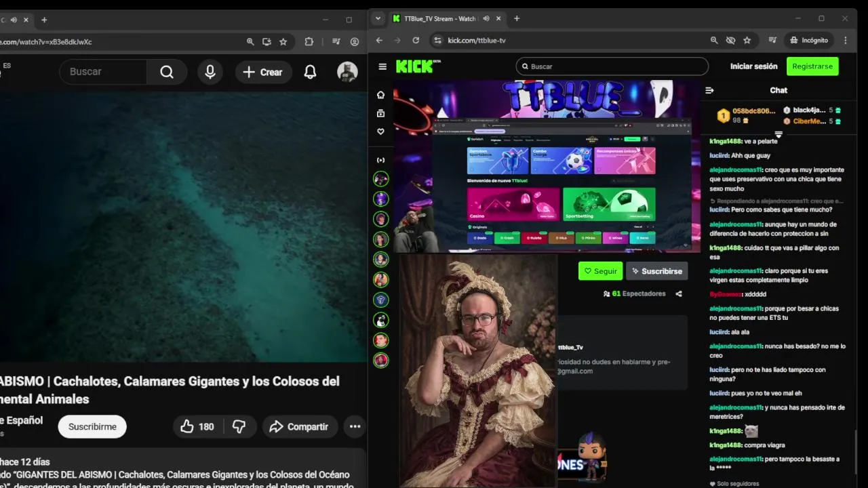868x488 pixels.
Task: Open a new tab in Kick window
Action: [517, 18]
